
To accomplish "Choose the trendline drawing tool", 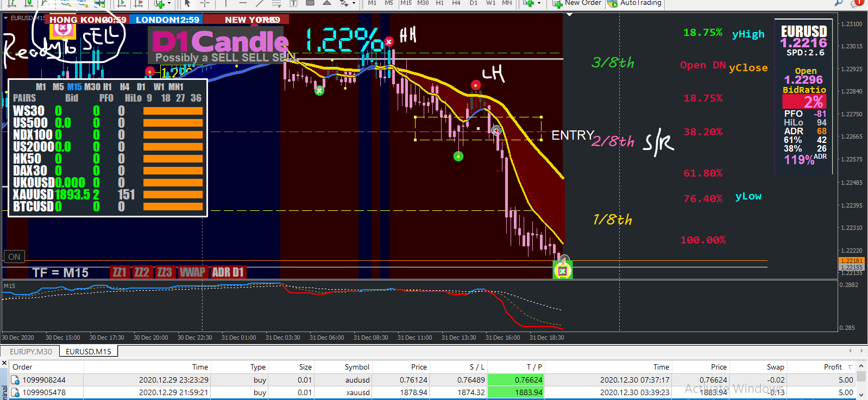I will [260, 3].
